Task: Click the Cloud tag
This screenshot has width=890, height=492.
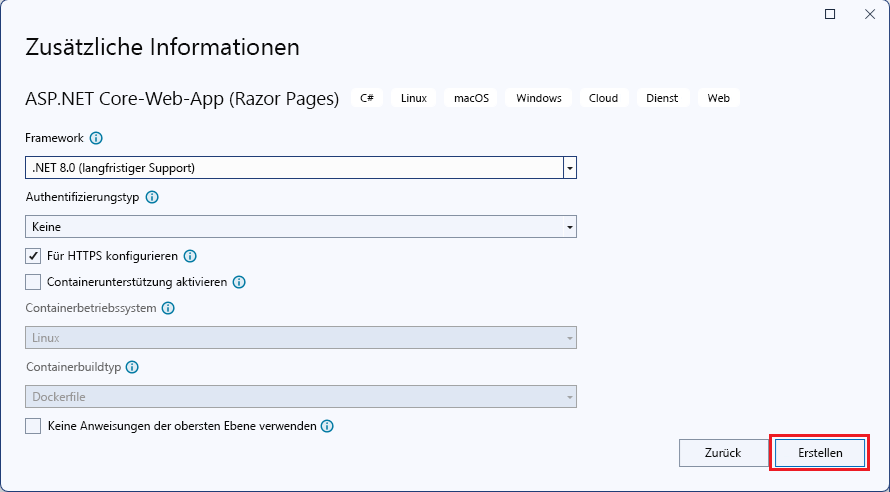Action: pos(603,98)
